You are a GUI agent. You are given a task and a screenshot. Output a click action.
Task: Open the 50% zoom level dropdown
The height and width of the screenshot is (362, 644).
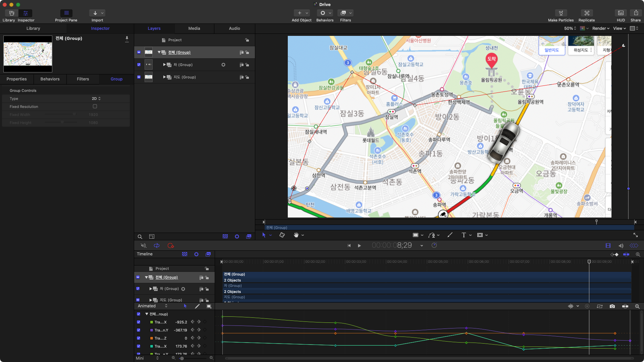point(570,28)
